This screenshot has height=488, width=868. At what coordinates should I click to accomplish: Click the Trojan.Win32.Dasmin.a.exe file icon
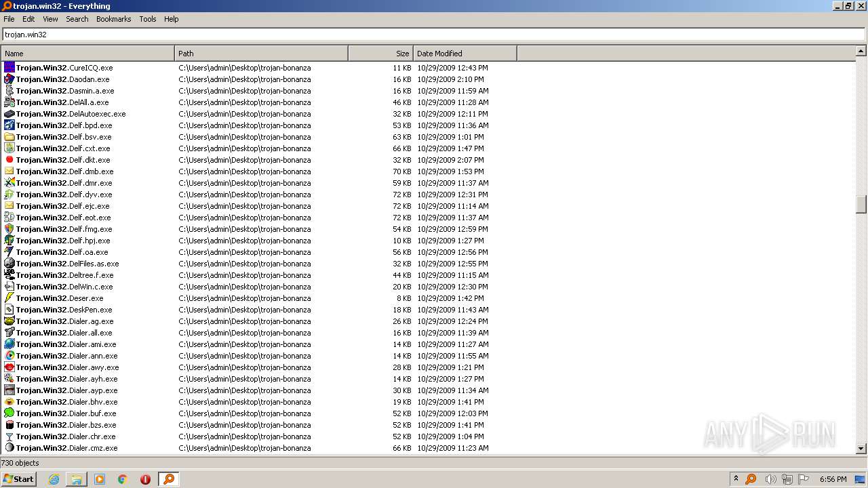[x=9, y=91]
